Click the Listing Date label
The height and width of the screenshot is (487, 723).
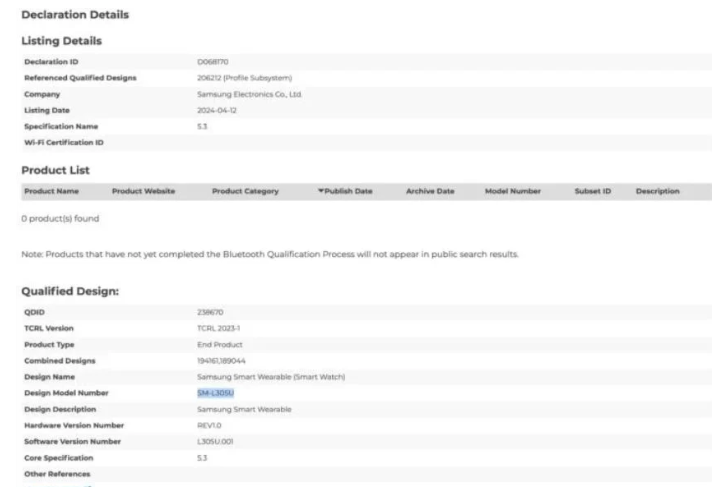[x=47, y=110]
